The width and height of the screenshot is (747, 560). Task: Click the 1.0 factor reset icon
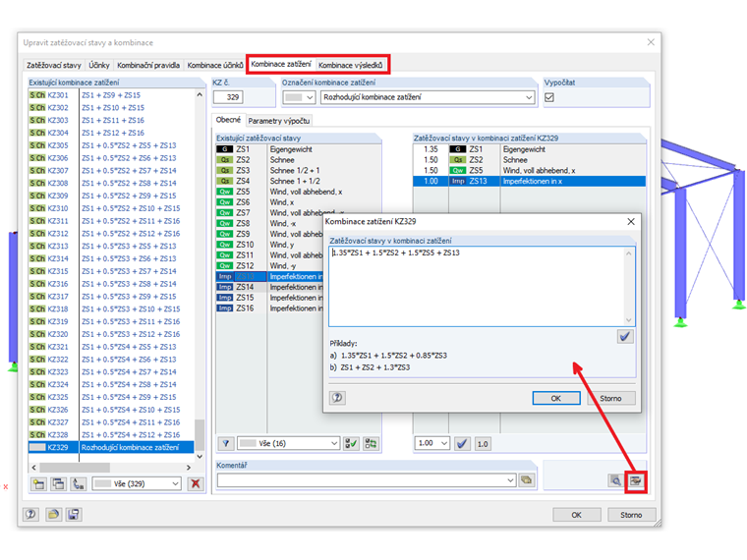tap(483, 444)
